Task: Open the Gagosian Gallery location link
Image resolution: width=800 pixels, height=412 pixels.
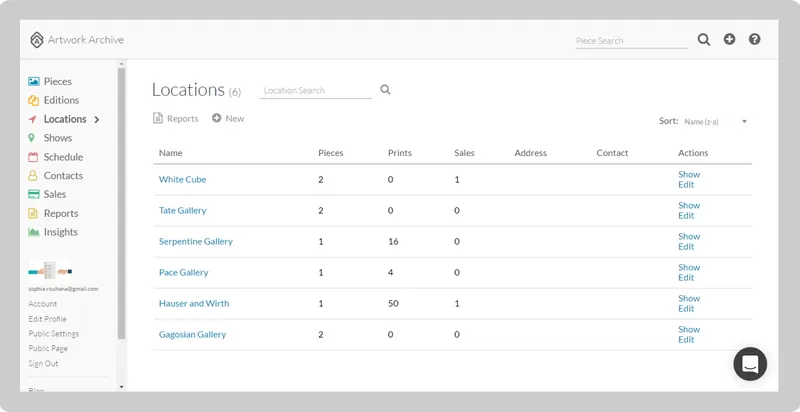Action: (192, 334)
